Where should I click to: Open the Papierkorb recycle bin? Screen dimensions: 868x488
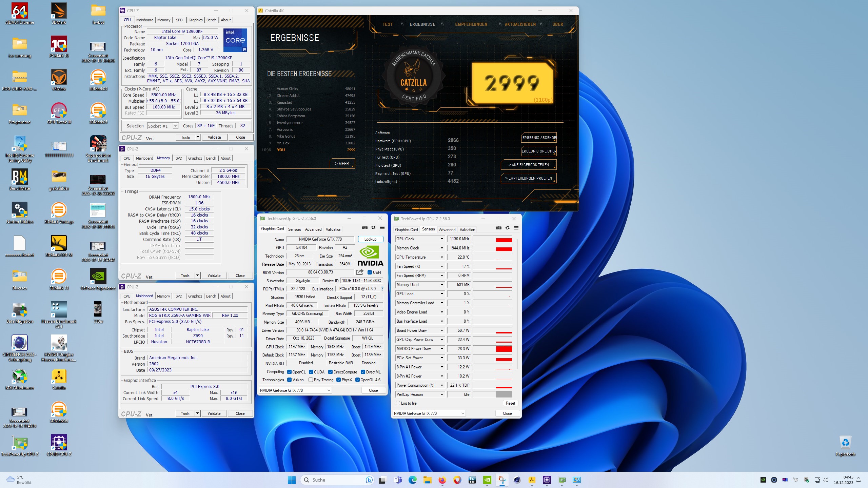click(x=845, y=446)
